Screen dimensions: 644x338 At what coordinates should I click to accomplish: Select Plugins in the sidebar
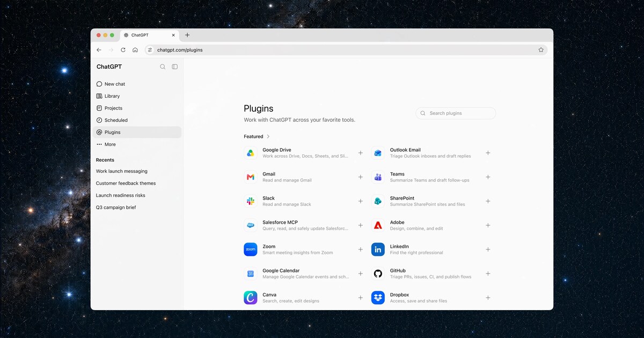pyautogui.click(x=137, y=133)
